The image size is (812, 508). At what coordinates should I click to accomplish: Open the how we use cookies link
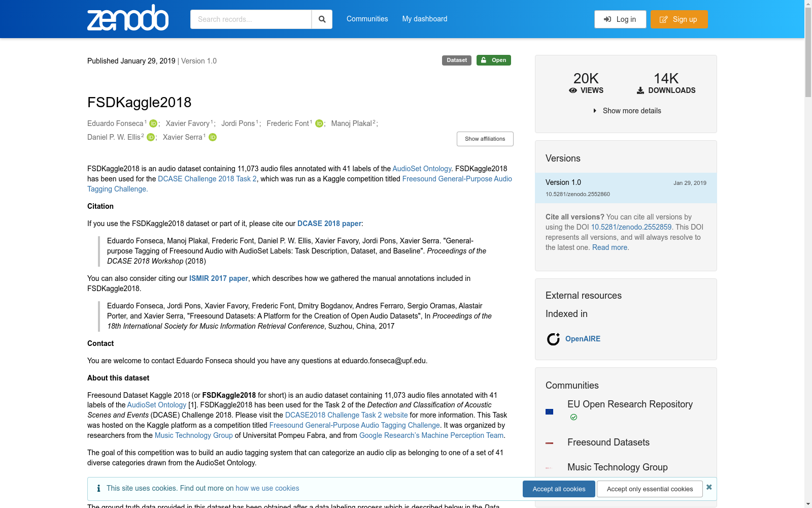coord(267,488)
